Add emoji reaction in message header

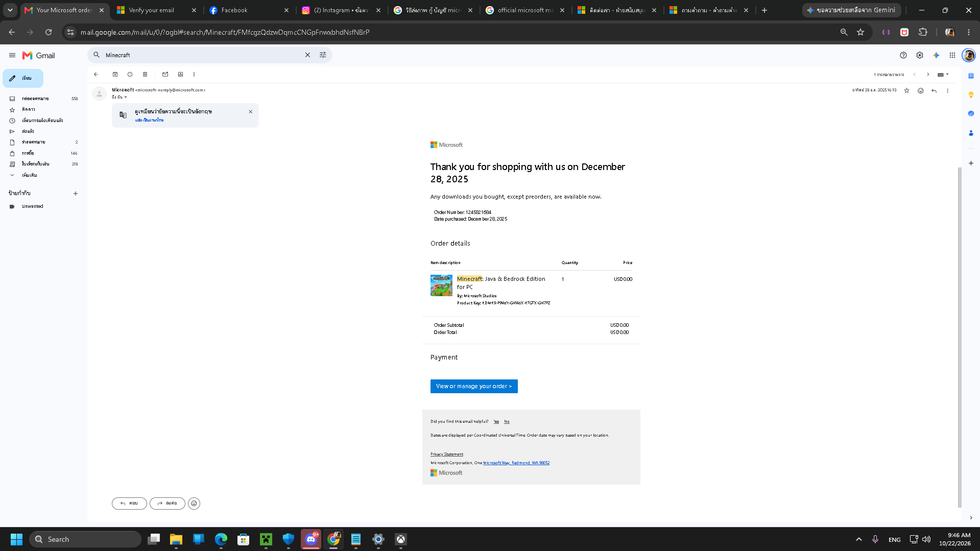tap(920, 90)
